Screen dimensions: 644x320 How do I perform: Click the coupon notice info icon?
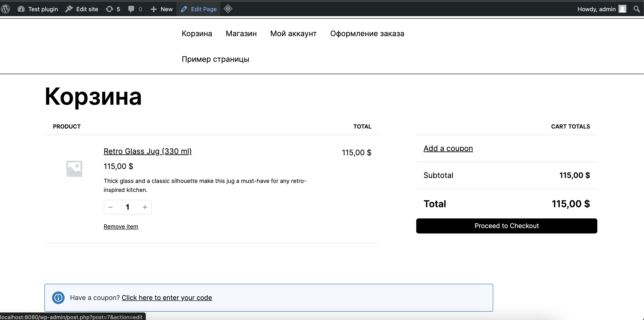(58, 298)
